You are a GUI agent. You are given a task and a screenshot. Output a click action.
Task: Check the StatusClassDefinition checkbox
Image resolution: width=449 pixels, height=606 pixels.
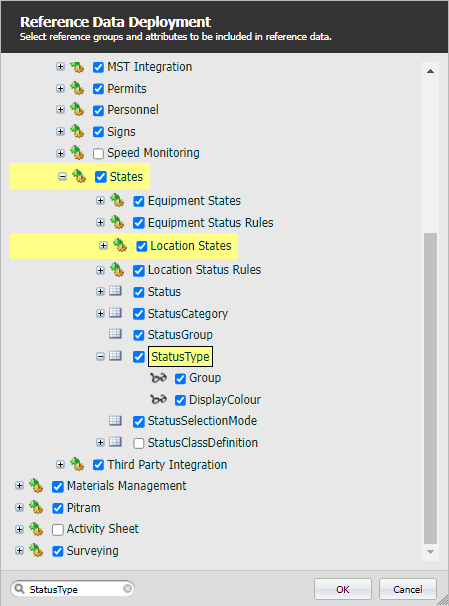[x=138, y=443]
